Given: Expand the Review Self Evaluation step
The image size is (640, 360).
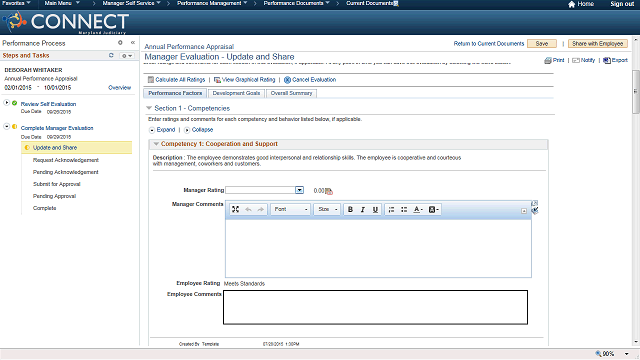Looking at the screenshot, I should coord(7,102).
